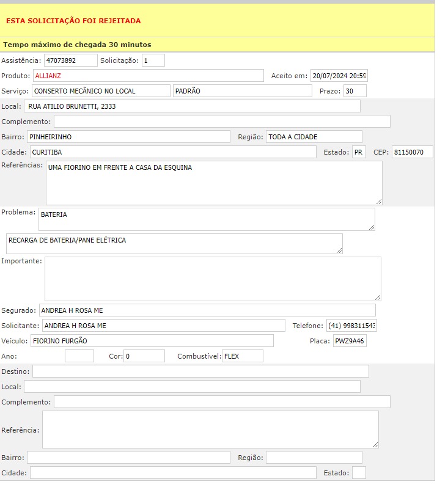
Task: Select the Problema text area with BATERIA
Action: pyautogui.click(x=207, y=219)
